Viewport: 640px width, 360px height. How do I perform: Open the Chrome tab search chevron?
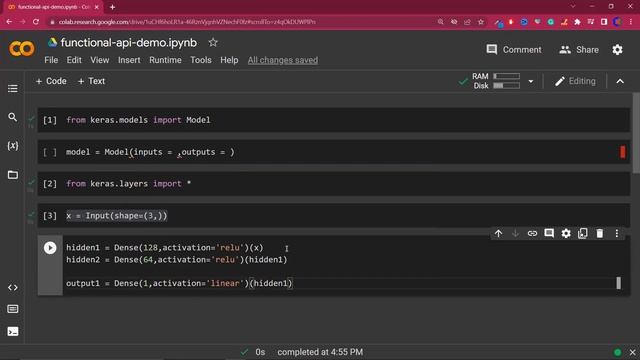(x=573, y=7)
